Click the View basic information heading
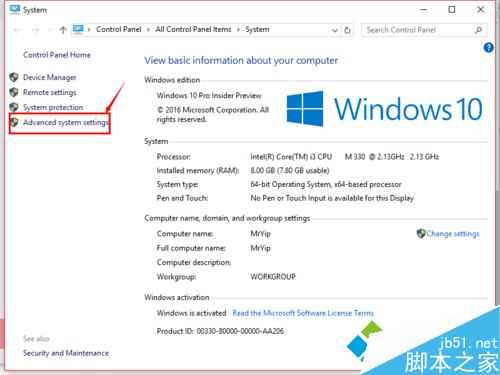The width and height of the screenshot is (500, 375). 241,60
